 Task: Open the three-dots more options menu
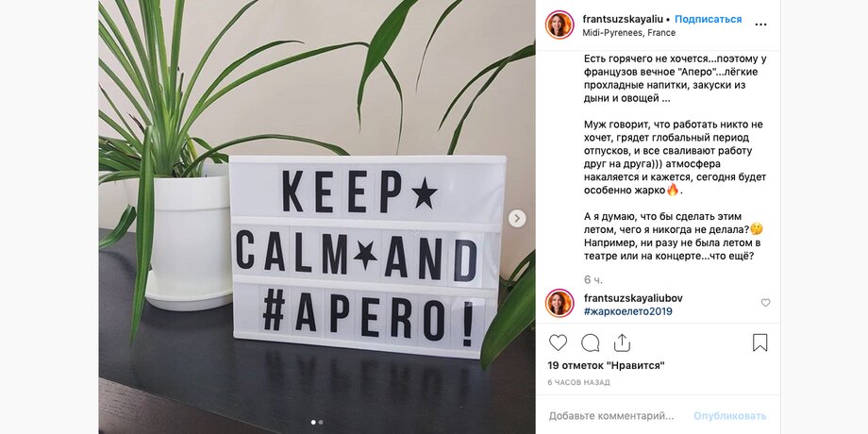(x=761, y=25)
